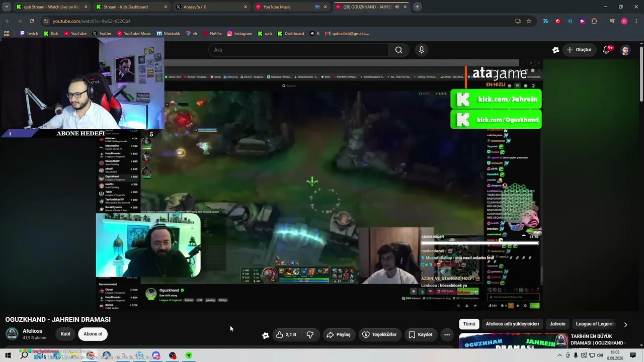Switch to the YouTube Music tab
Screen dimensions: 644x362
291,7
